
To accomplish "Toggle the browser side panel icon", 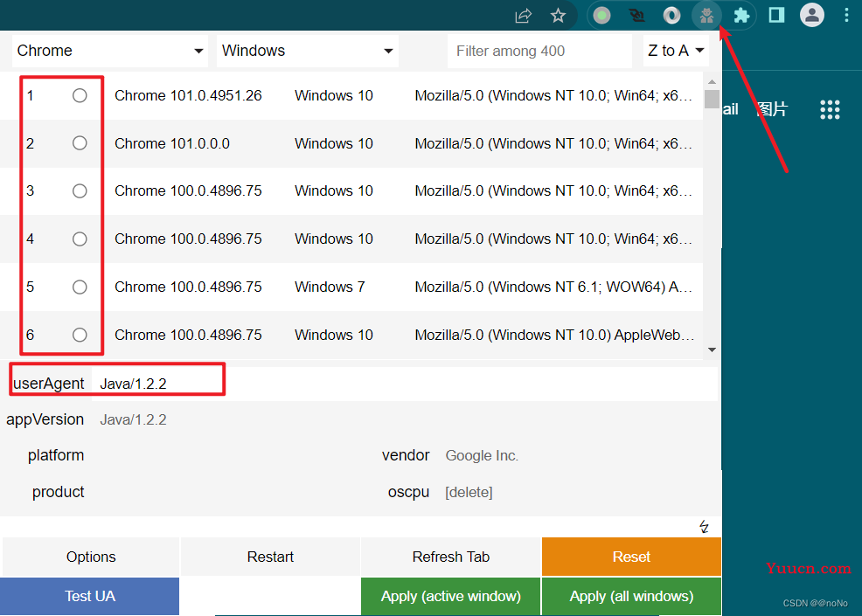I will [x=776, y=15].
